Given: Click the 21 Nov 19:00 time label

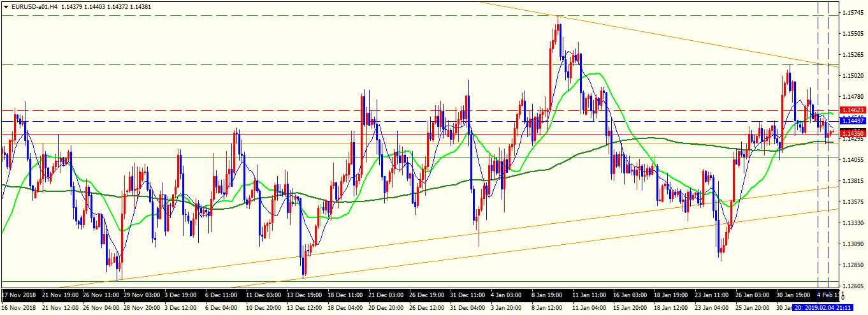Looking at the screenshot, I should (x=61, y=296).
